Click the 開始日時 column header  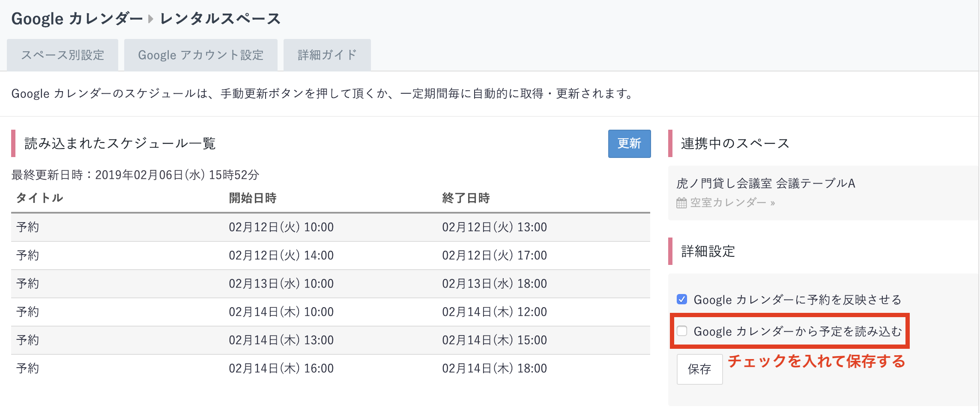coord(253,198)
